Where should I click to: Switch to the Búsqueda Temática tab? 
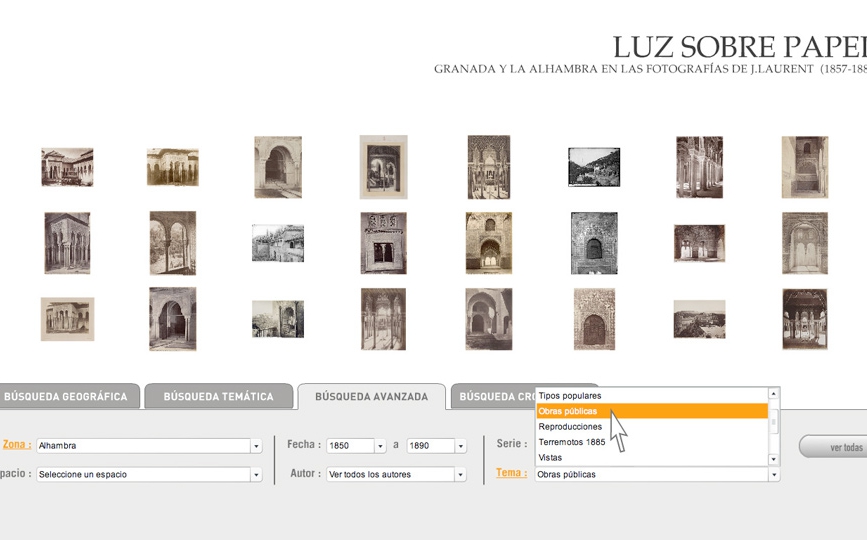(x=218, y=397)
